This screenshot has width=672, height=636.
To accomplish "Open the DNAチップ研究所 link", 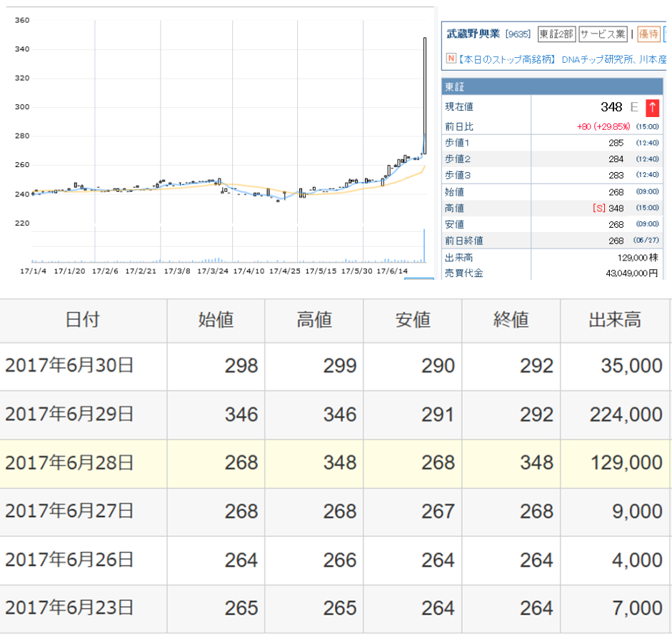I will click(597, 60).
